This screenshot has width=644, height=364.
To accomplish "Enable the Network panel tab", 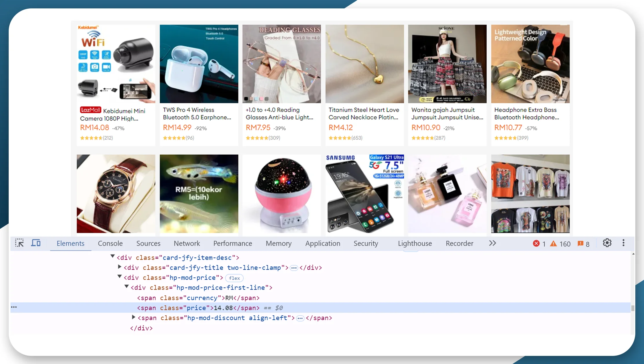I will 187,243.
